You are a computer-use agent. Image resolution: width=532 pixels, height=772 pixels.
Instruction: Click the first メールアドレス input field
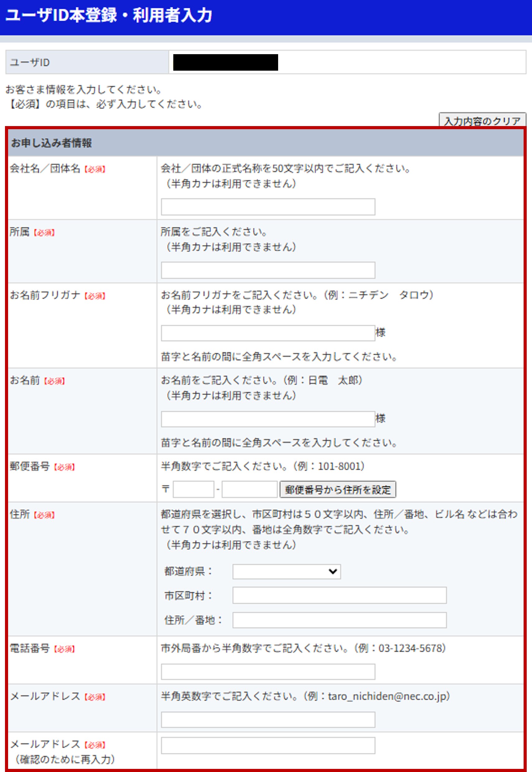268,720
